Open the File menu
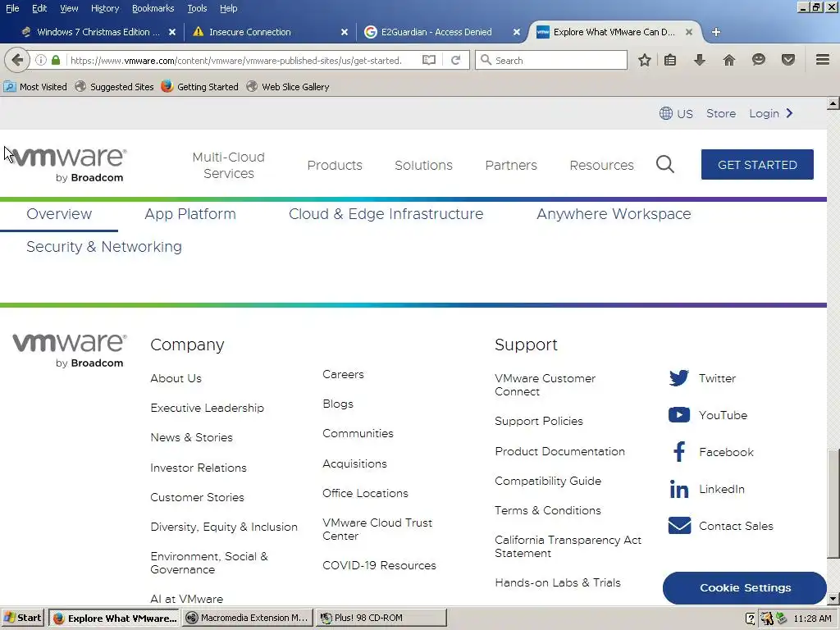The image size is (840, 630). tap(12, 8)
